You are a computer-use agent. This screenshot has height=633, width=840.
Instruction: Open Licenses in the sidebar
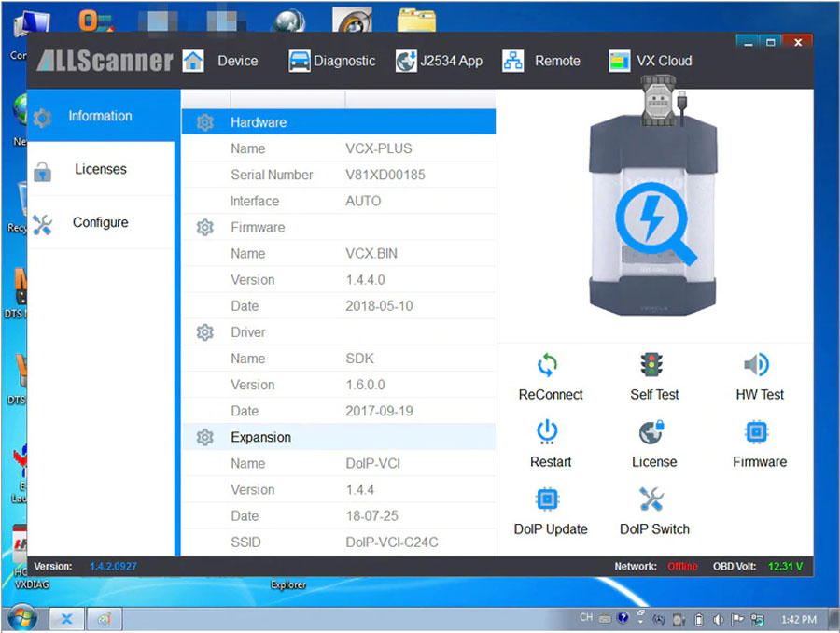tap(101, 169)
